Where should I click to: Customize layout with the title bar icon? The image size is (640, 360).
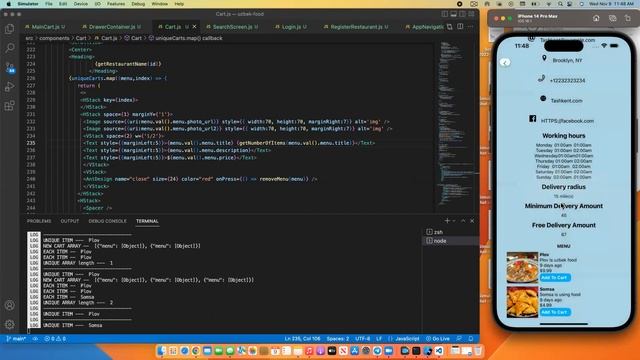(x=471, y=14)
